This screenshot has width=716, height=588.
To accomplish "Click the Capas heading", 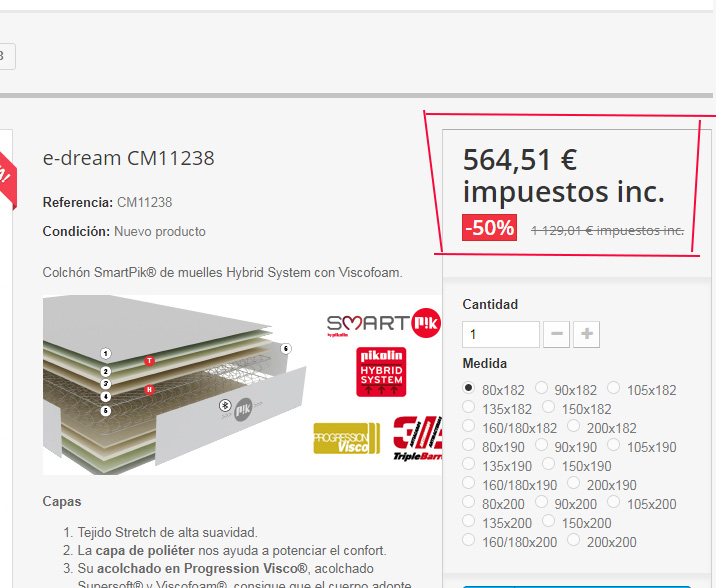I will click(62, 501).
